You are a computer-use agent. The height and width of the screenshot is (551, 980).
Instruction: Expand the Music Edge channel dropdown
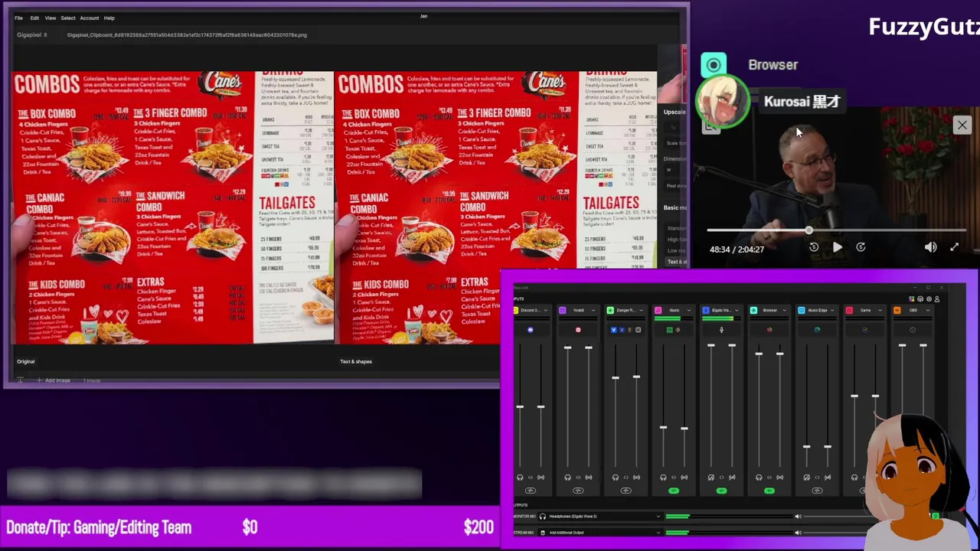[x=831, y=311]
